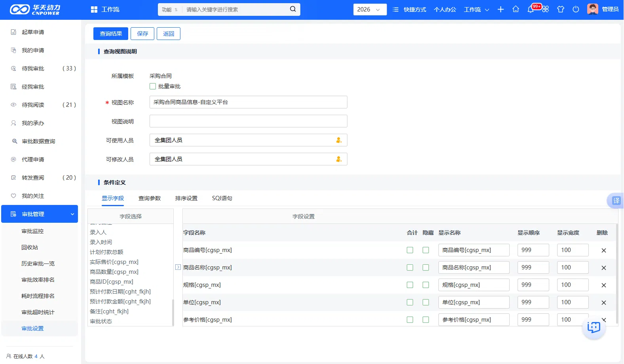Image resolution: width=624 pixels, height=364 pixels.
Task: Edit display order for 规格[cgsp_mx] row
Action: point(533,285)
